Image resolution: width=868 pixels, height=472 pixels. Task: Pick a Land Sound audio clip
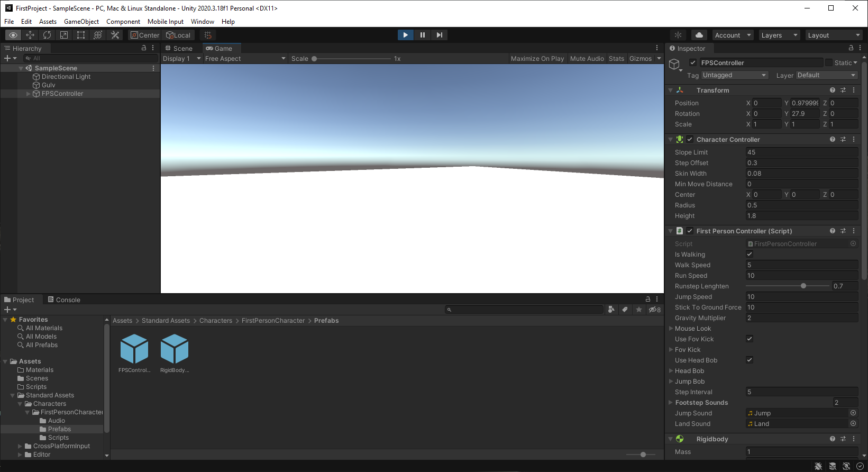coord(853,423)
